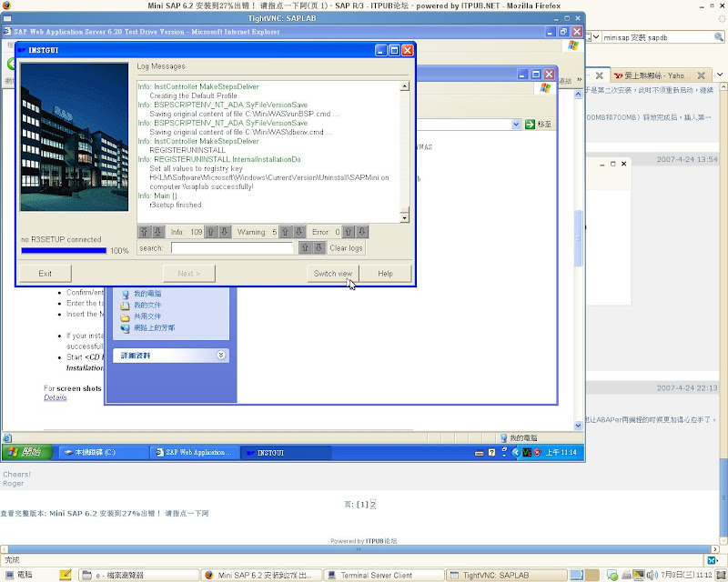Click the Clear logs button
The image size is (728, 582).
[346, 248]
